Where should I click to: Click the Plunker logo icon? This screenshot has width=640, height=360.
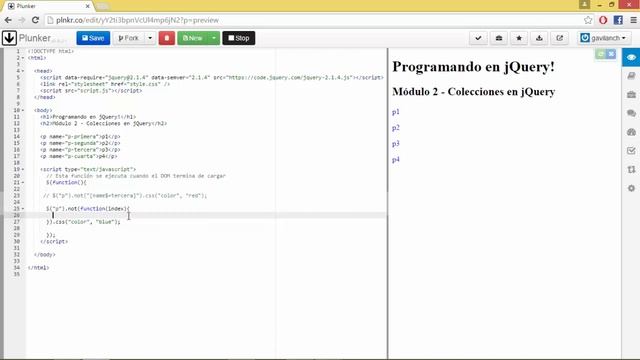[x=9, y=38]
